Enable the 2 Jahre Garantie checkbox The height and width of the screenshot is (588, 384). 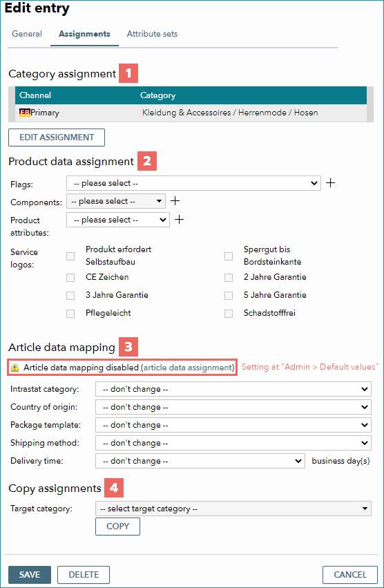(229, 278)
